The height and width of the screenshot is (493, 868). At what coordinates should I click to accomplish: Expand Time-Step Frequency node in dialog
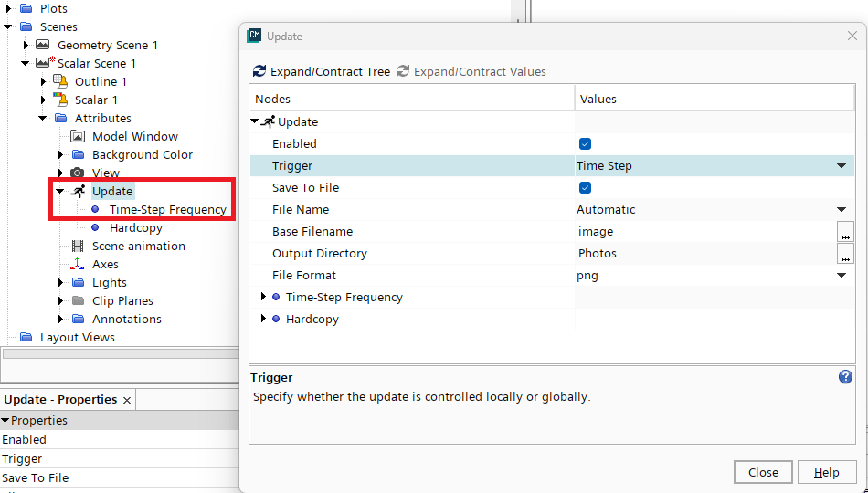[x=264, y=297]
